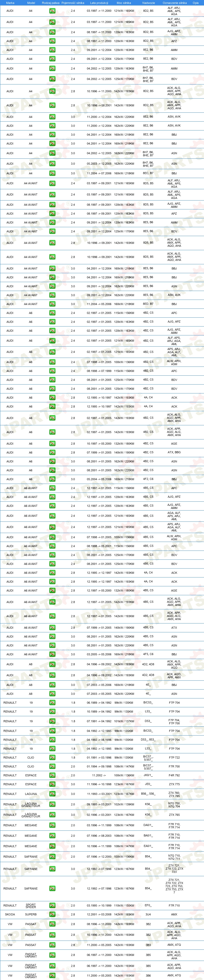
Task: Click the fuel icon in the A6 4F2, C6 row
Action: tap(52, 479)
